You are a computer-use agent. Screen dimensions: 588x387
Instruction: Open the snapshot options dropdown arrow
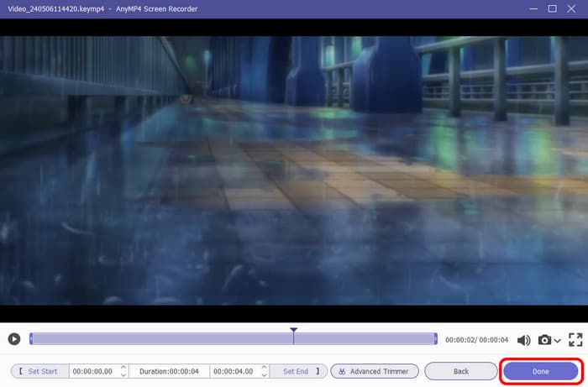557,341
